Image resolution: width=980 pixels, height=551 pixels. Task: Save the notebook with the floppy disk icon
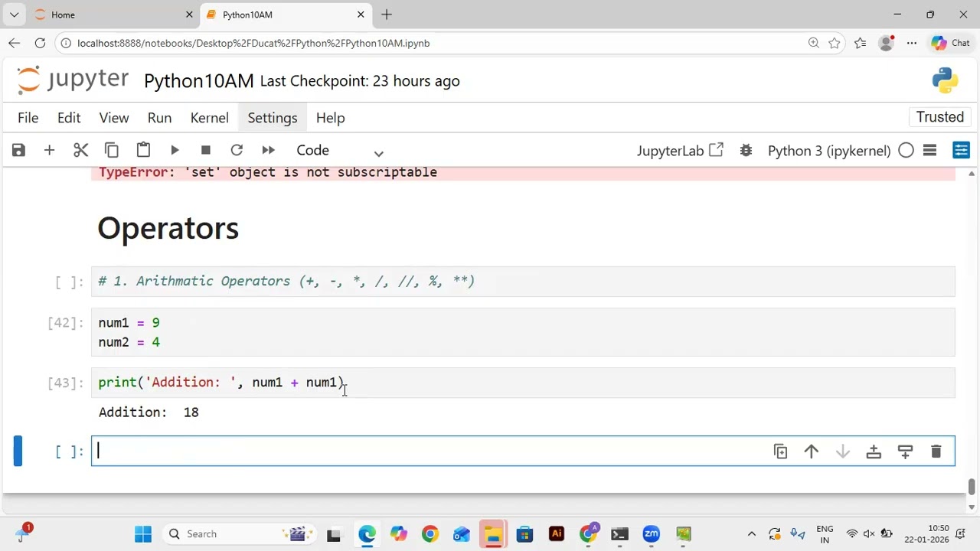[18, 150]
